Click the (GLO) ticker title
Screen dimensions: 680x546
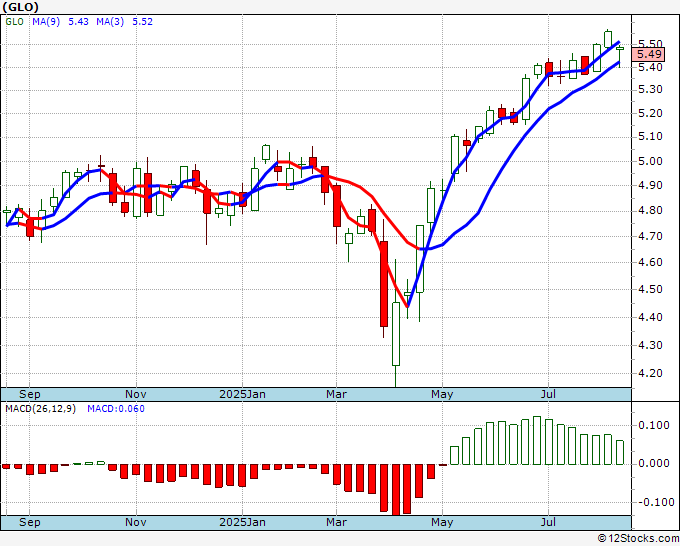coord(20,7)
